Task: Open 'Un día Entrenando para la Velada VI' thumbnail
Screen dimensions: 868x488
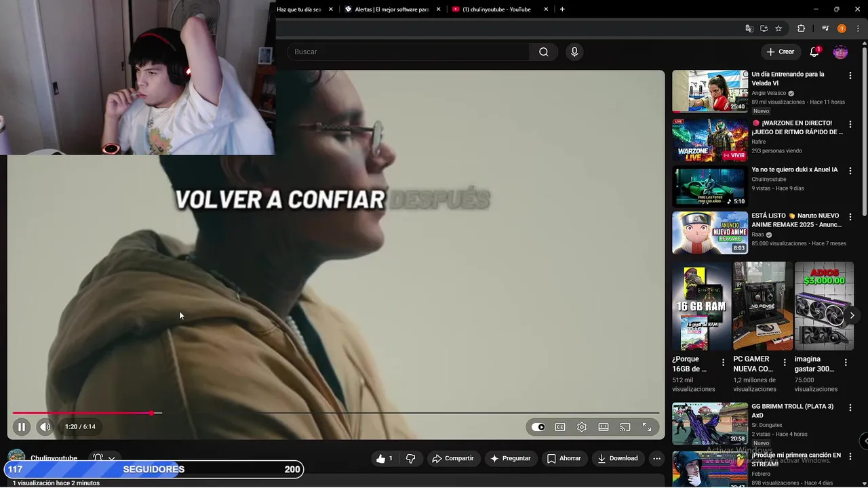Action: coord(710,91)
